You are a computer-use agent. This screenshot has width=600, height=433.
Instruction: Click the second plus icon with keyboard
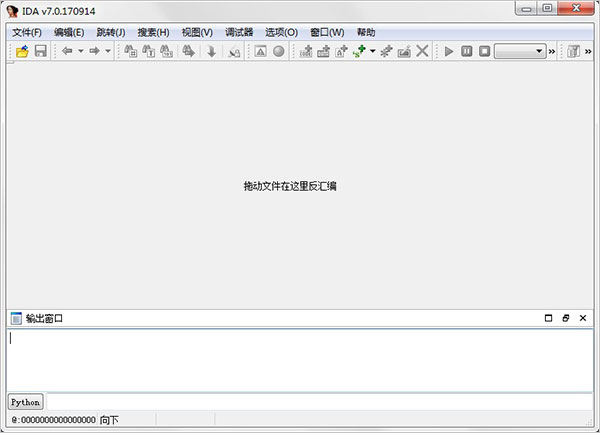tap(324, 51)
